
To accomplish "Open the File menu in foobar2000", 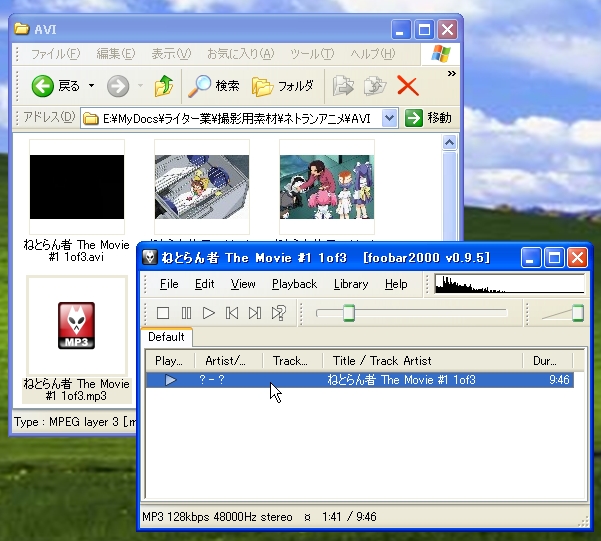I will tap(169, 284).
